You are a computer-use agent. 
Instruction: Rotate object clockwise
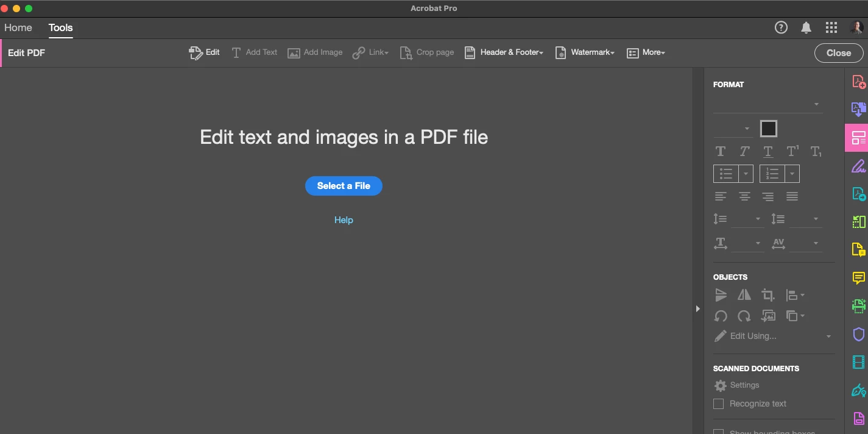744,316
